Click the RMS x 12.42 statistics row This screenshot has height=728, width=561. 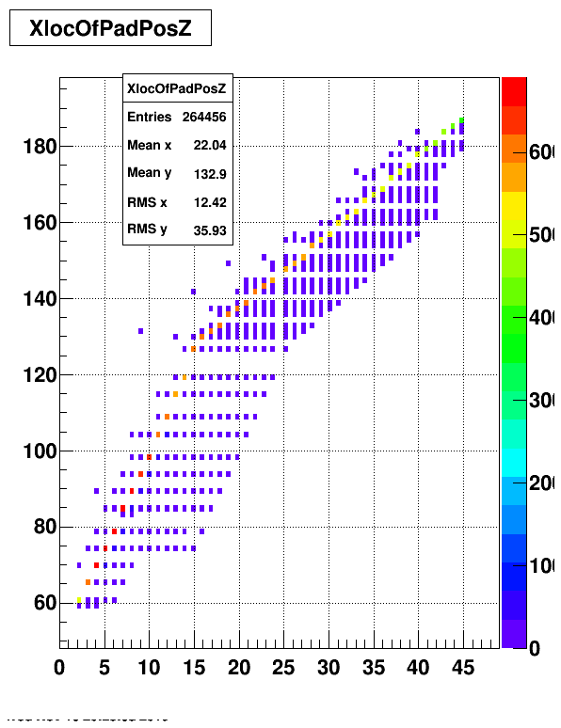point(177,202)
